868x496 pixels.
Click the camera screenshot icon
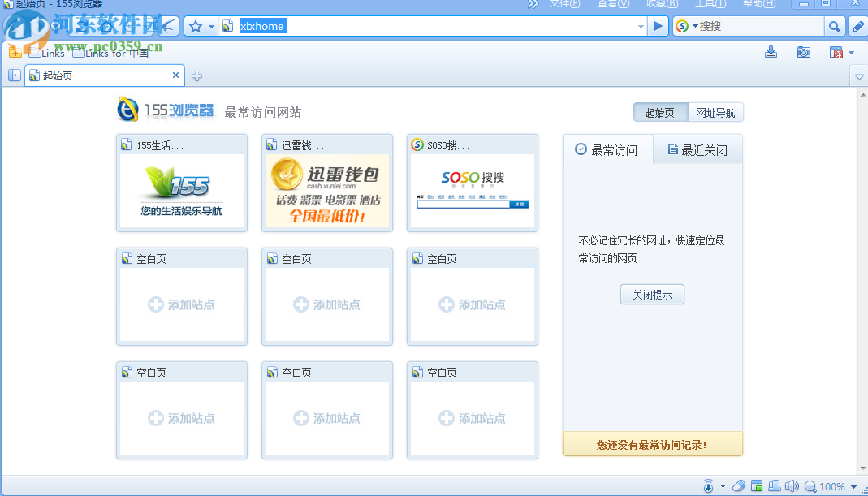804,52
